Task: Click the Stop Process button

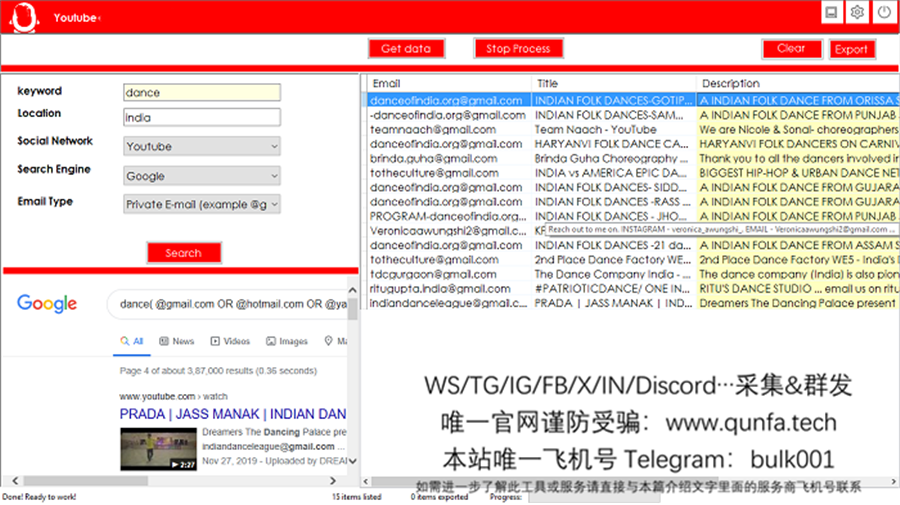Action: [518, 49]
